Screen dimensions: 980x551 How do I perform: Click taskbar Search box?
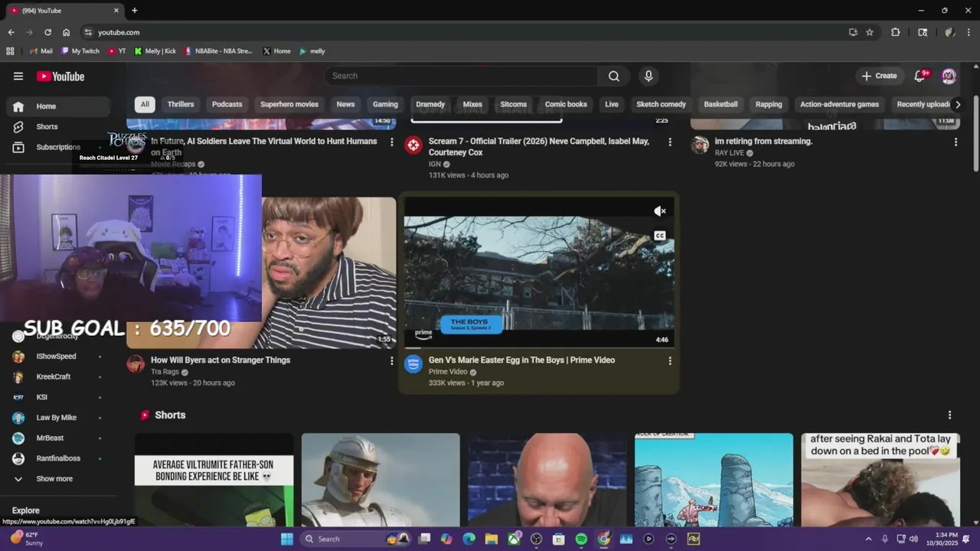[x=357, y=539]
